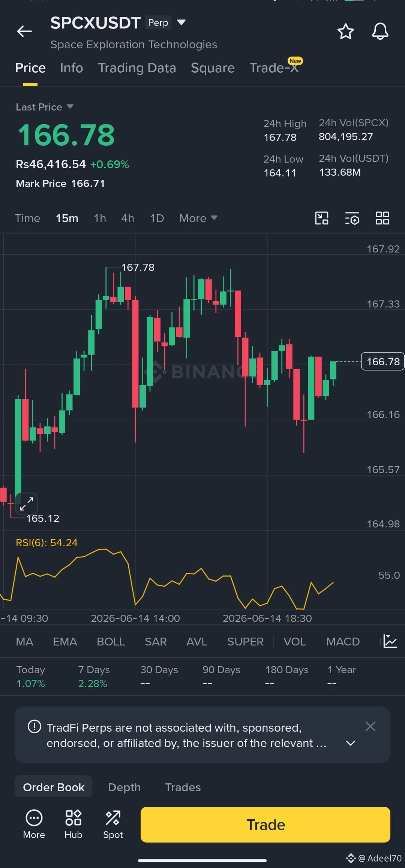Viewport: 405px width, 868px height.
Task: Select the Time line chart
Action: (x=27, y=218)
